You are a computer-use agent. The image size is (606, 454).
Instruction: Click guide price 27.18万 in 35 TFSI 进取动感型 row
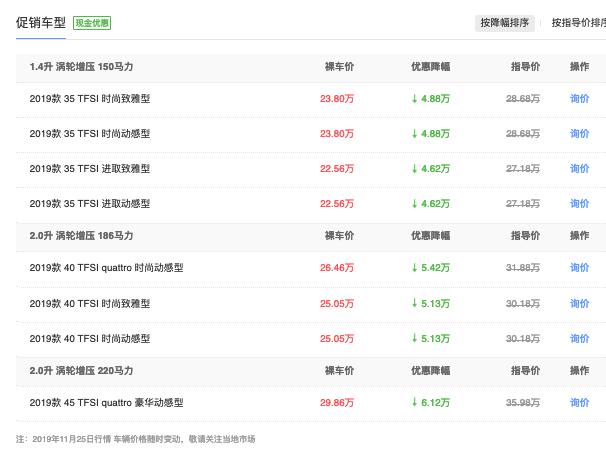pos(523,204)
